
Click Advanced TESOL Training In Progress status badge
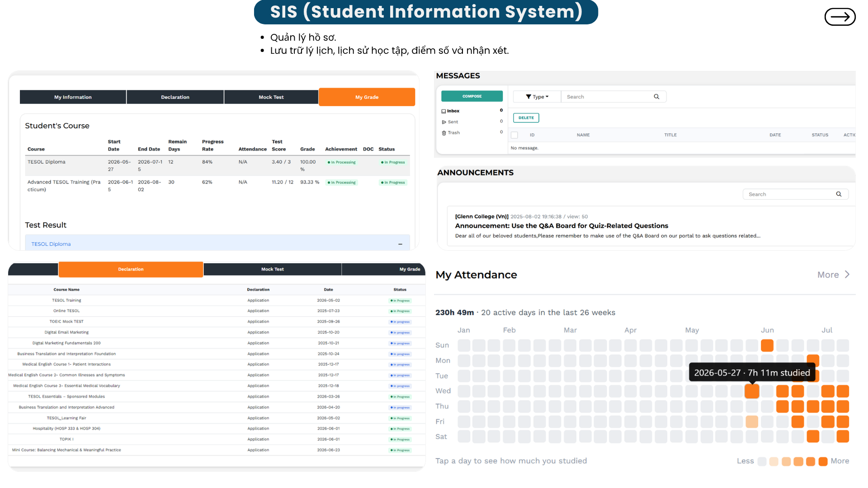pyautogui.click(x=393, y=183)
